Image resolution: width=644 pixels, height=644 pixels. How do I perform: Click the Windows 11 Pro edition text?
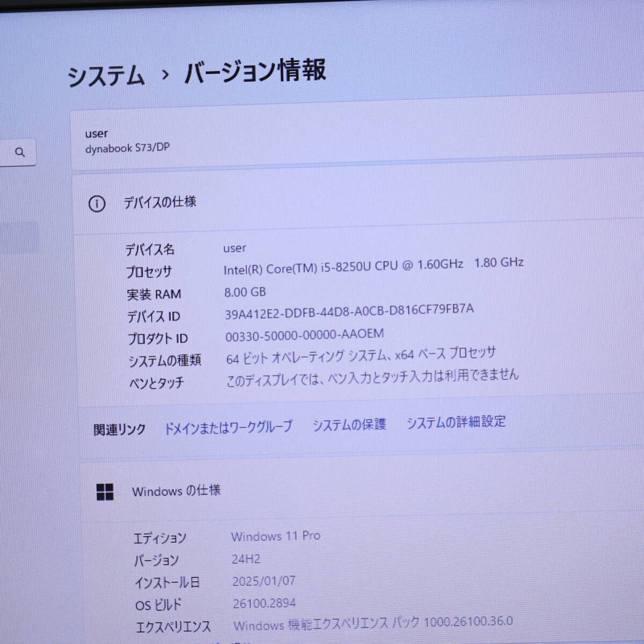click(275, 536)
